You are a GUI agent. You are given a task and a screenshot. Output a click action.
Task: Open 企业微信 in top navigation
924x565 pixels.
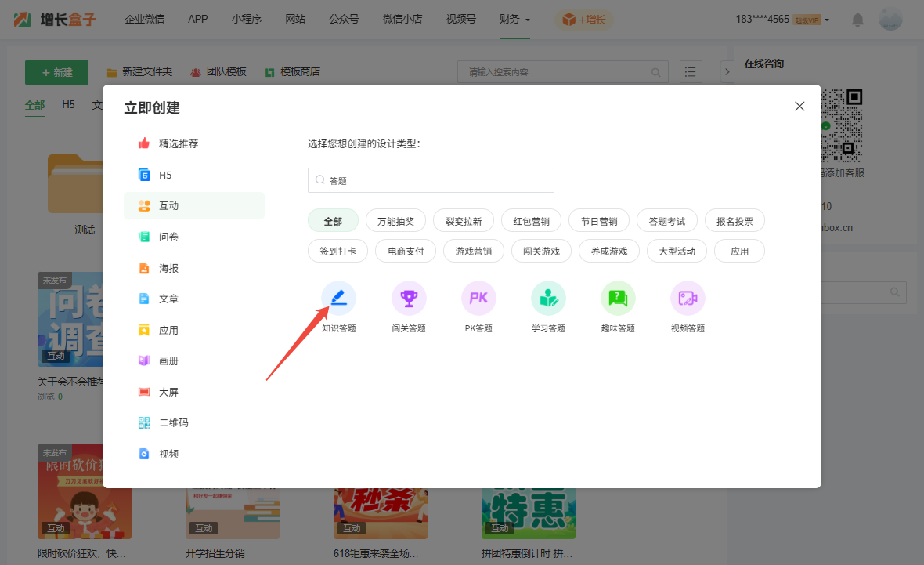(145, 20)
